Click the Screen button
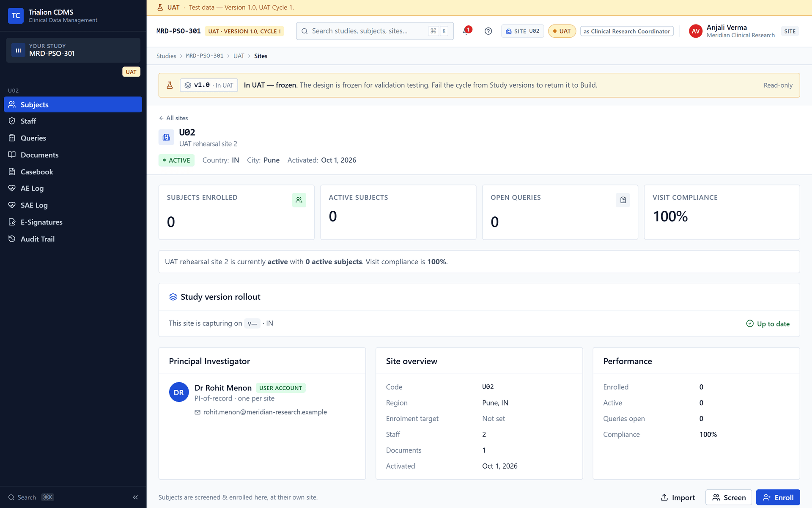812x508 pixels. (728, 497)
